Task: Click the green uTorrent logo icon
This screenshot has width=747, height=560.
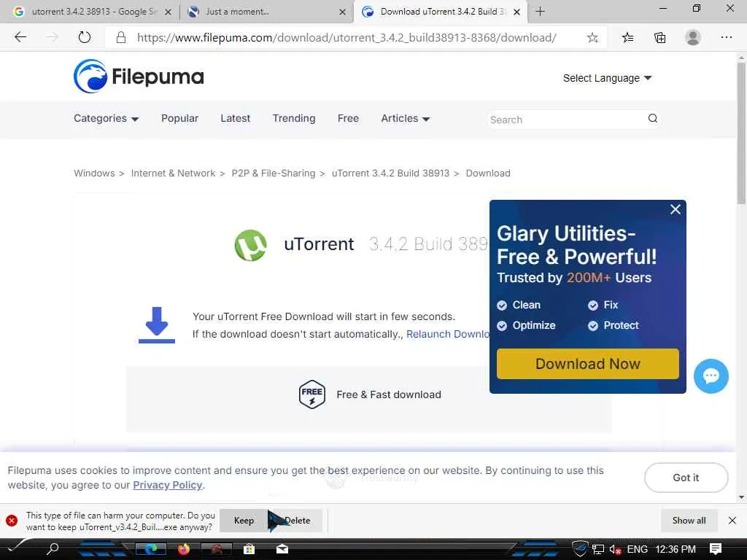Action: click(251, 245)
